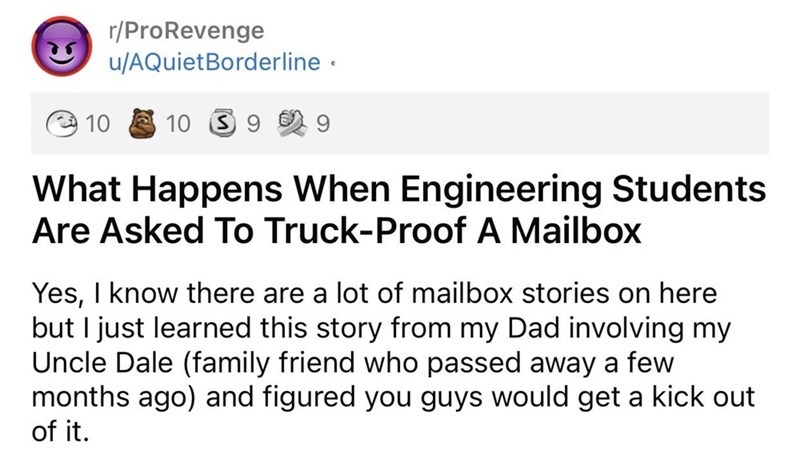Open the post title about Engineering Students
The image size is (800, 454).
coord(399,210)
